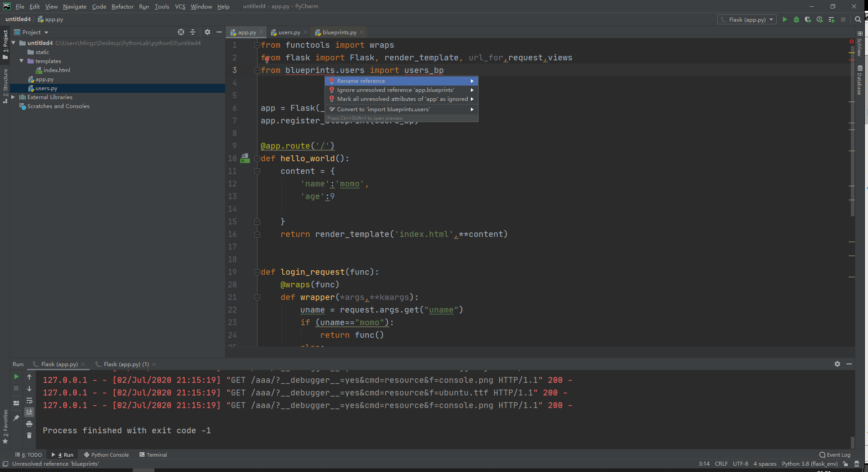Image resolution: width=868 pixels, height=472 pixels.
Task: Click the Python 3.8 (flask_env) interpreter selector
Action: tap(809, 464)
